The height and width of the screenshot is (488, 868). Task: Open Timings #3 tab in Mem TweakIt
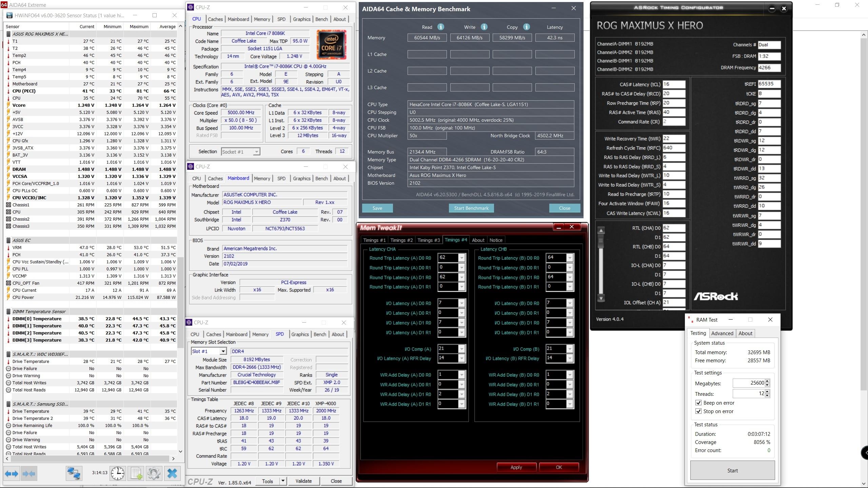(x=429, y=240)
